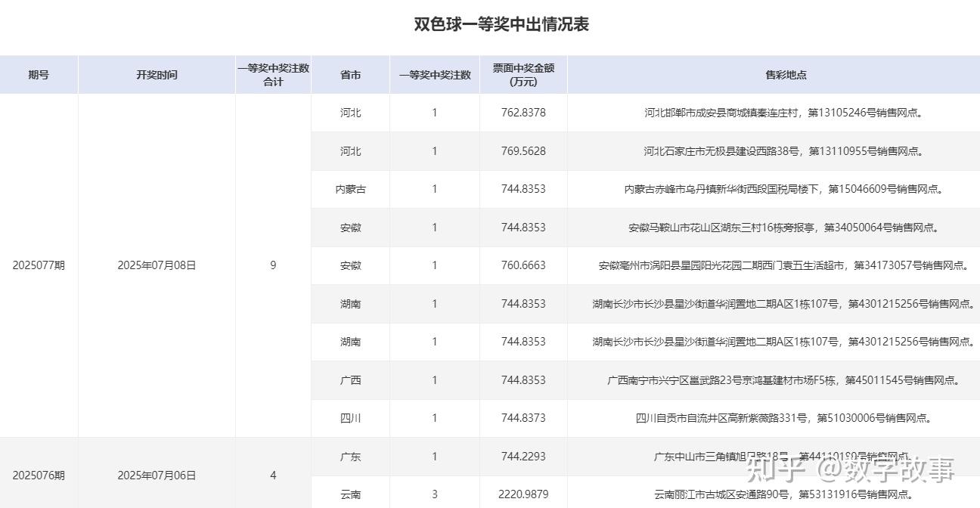The image size is (980, 508).
Task: Click winning count 3 in 云南 row
Action: [x=435, y=494]
